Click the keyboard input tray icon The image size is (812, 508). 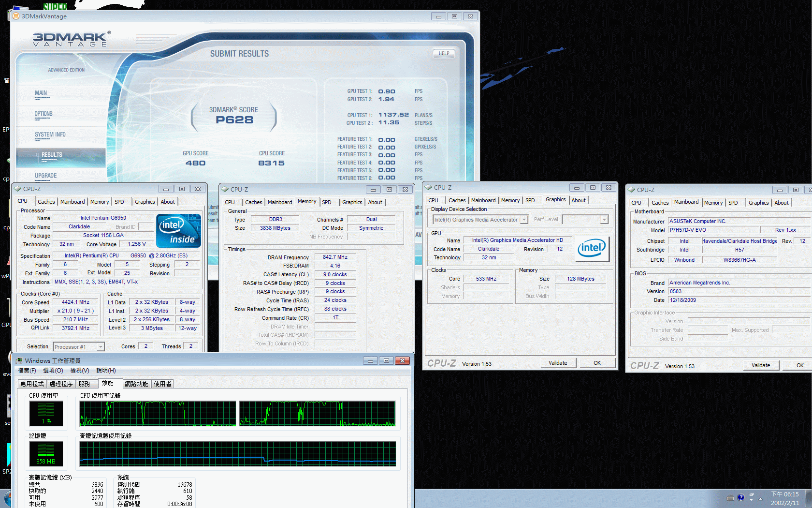[x=730, y=498]
